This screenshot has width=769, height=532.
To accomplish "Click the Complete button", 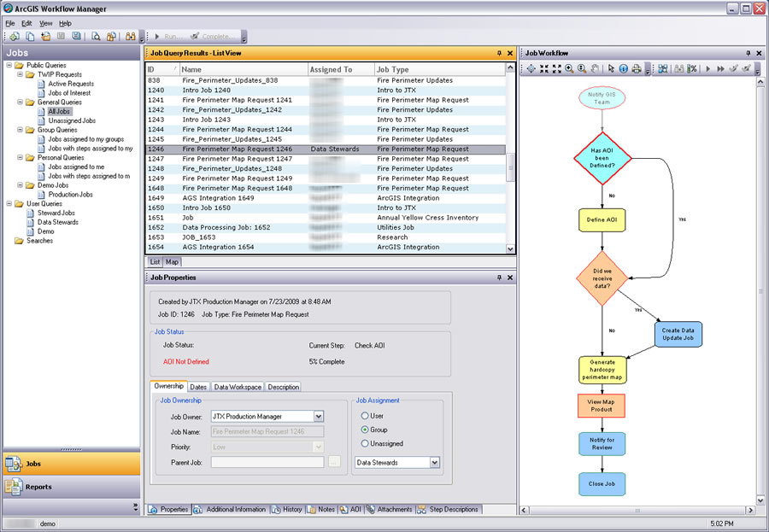I will click(214, 36).
